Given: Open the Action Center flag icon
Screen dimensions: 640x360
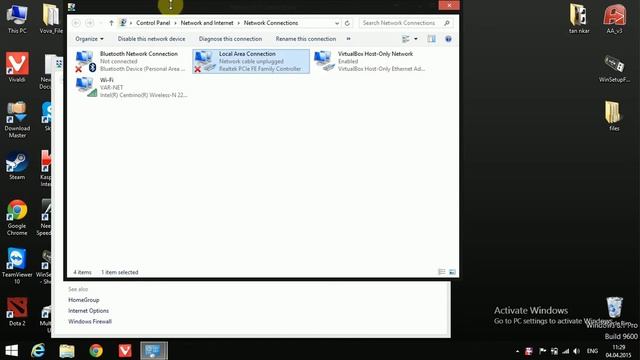Looking at the screenshot, I should pyautogui.click(x=542, y=351).
